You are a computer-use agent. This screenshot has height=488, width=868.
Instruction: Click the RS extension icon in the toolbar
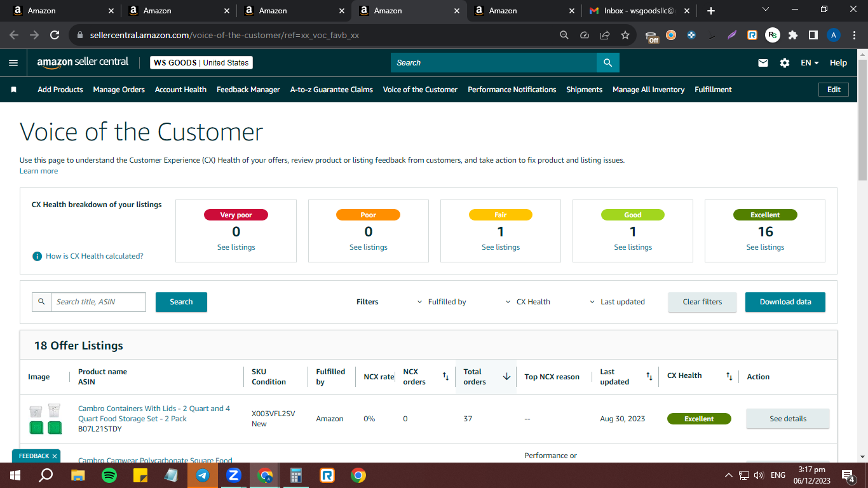[773, 36]
